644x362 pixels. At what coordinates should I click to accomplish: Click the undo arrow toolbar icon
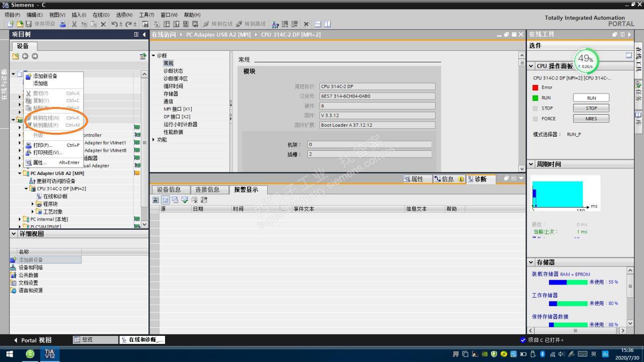click(114, 24)
